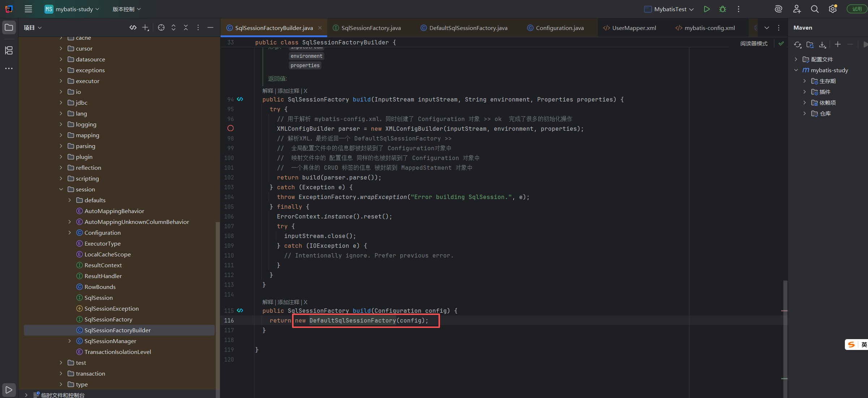The image size is (868, 398).
Task: Expand the datasource folder
Action: pyautogui.click(x=61, y=59)
